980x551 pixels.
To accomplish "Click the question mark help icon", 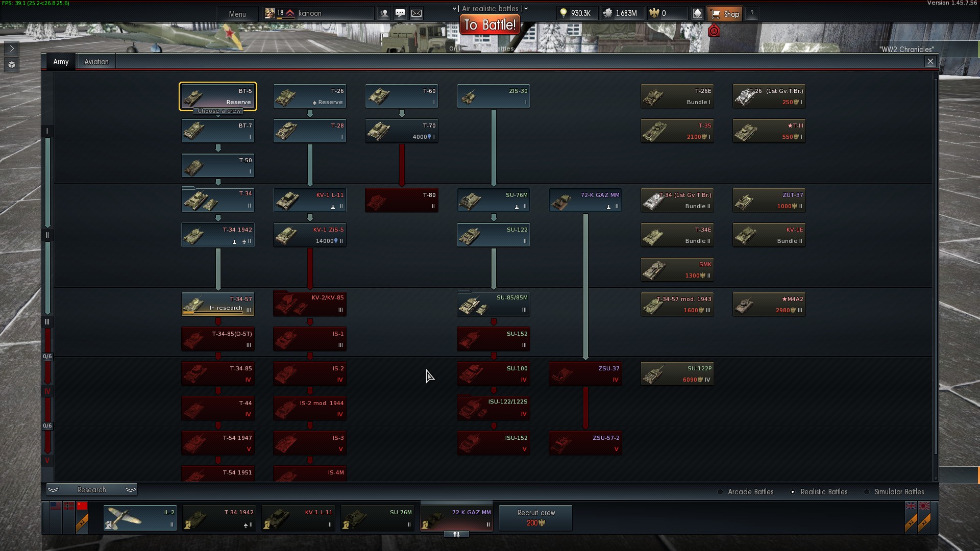I will coord(751,14).
